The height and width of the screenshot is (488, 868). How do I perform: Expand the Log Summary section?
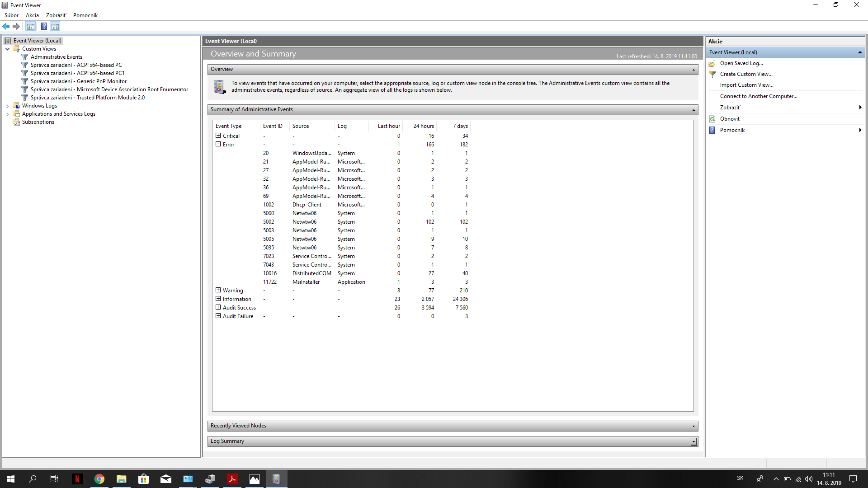693,441
